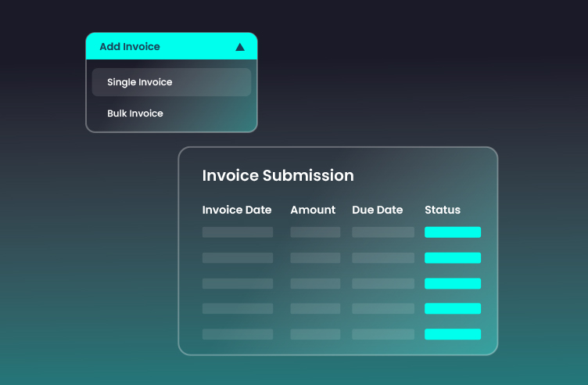The image size is (588, 385).
Task: Click the Invoice Submission title
Action: 278,175
